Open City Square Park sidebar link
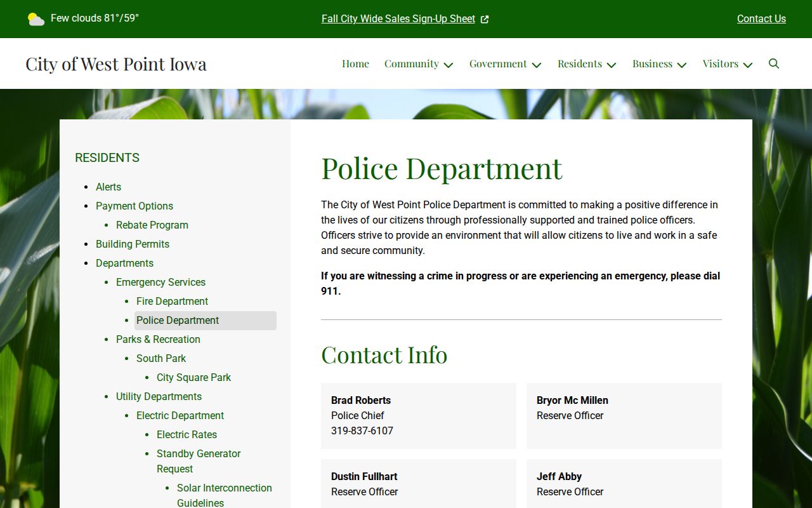The image size is (812, 508). (193, 377)
